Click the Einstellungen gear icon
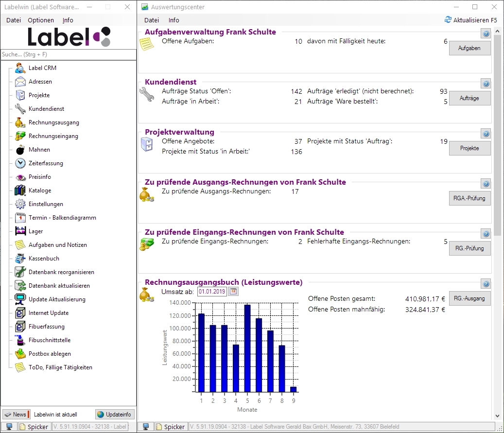Viewport: 504px width, 433px height. (x=20, y=204)
